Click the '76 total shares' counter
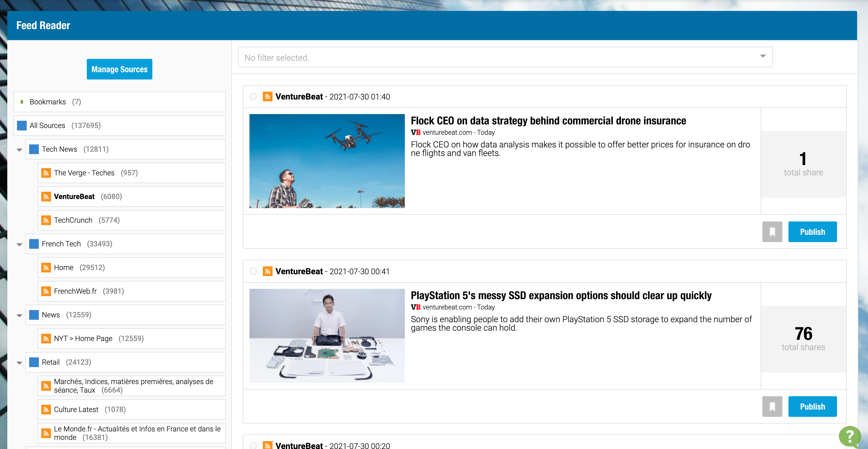868x449 pixels. tap(803, 339)
